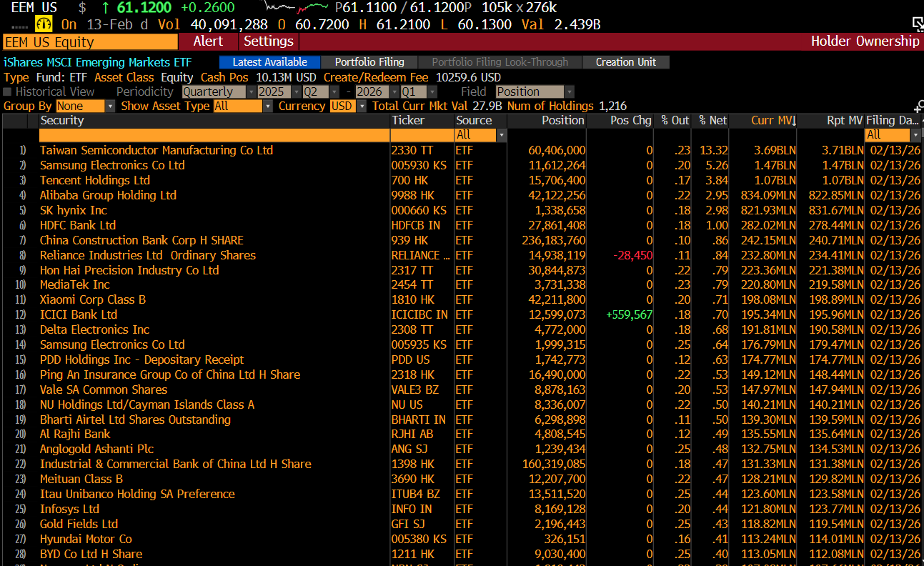Open the Currency USD dropdown

[348, 106]
